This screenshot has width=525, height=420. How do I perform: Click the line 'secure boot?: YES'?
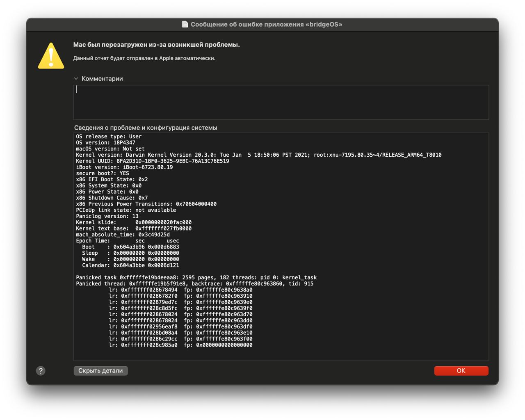point(103,173)
